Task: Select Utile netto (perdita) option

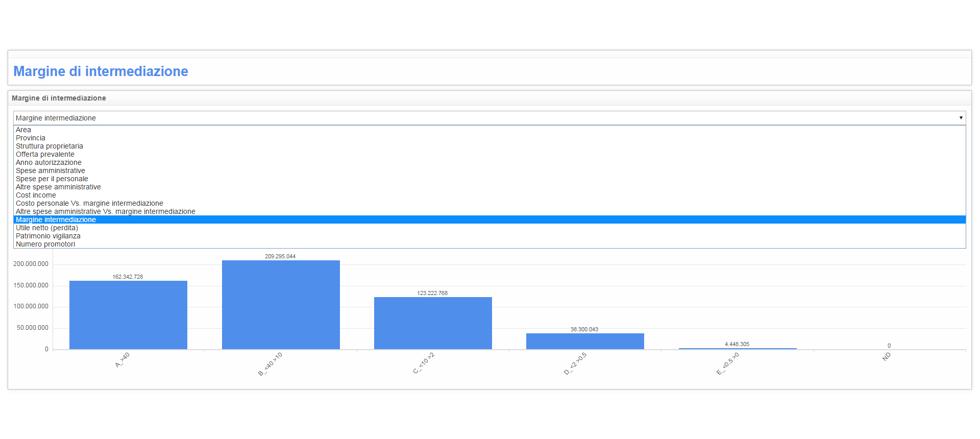Action: (489, 228)
